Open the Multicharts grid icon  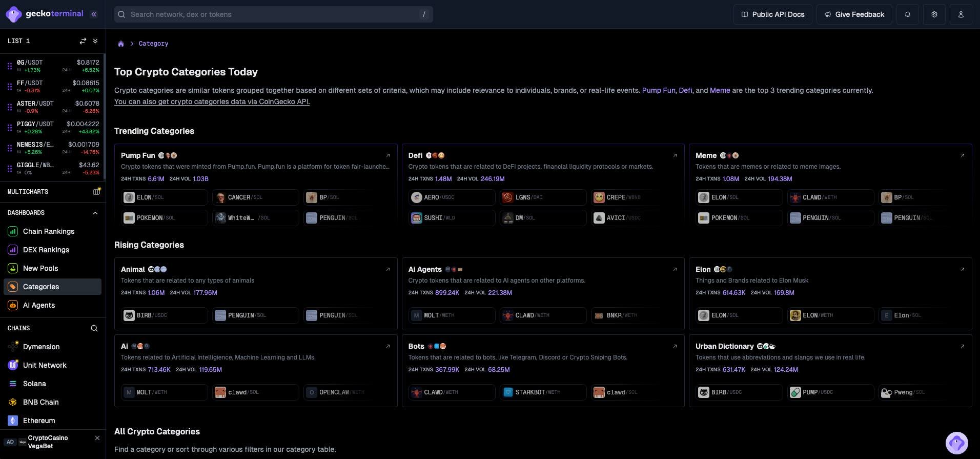coord(96,191)
